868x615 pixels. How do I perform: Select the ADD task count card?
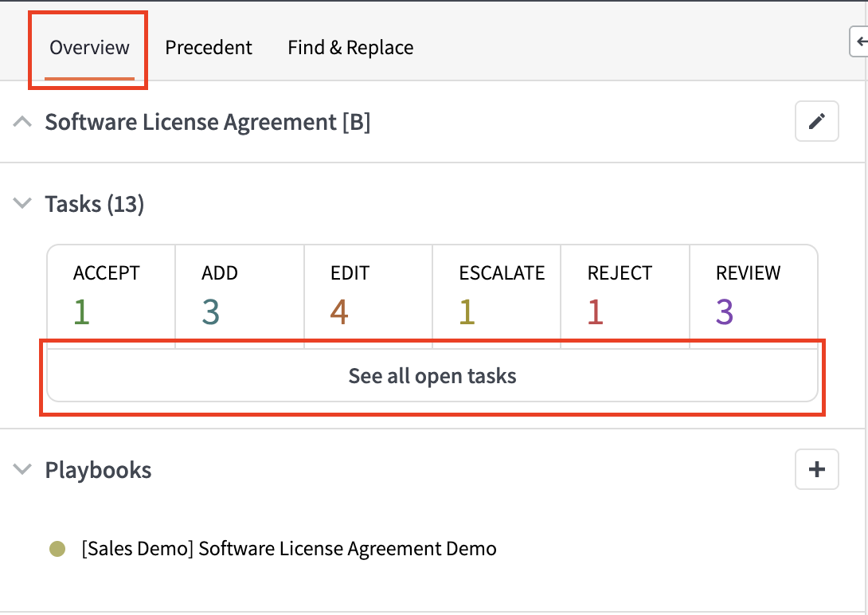(240, 296)
